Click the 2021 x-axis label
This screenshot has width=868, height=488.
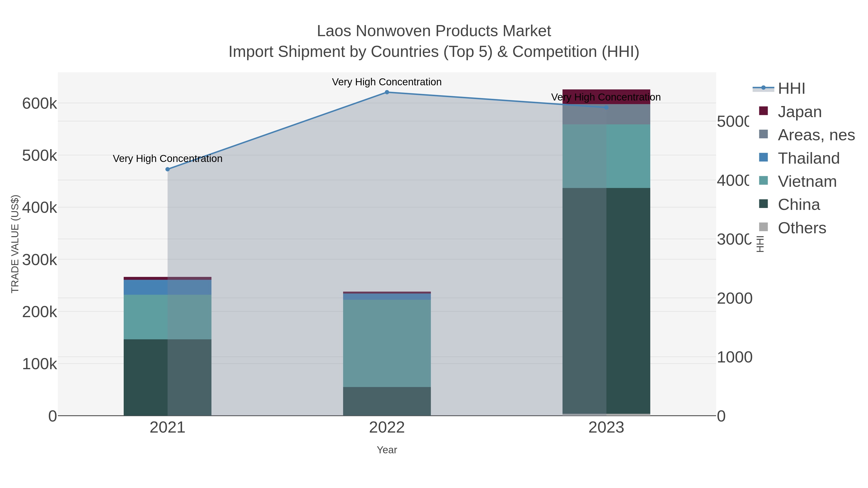click(168, 427)
